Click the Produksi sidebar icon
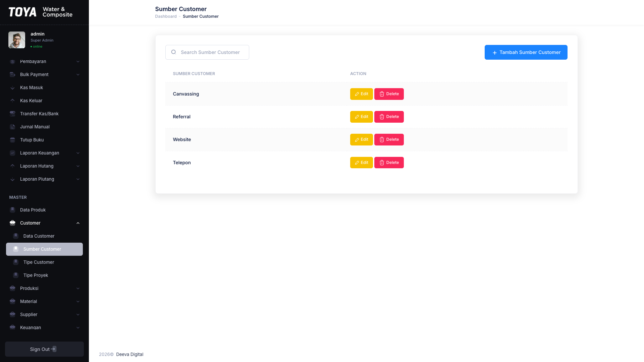Viewport: 644px width, 362px height. [x=12, y=288]
